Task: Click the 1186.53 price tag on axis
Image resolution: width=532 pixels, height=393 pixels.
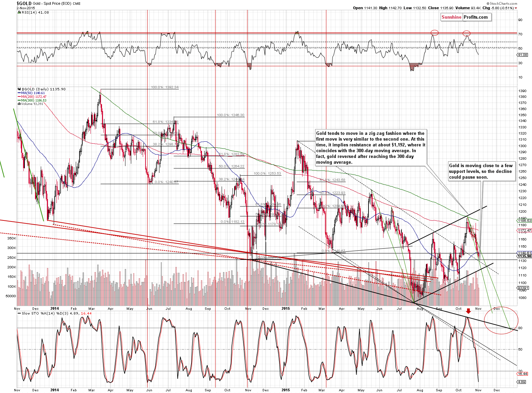Action: click(x=525, y=220)
